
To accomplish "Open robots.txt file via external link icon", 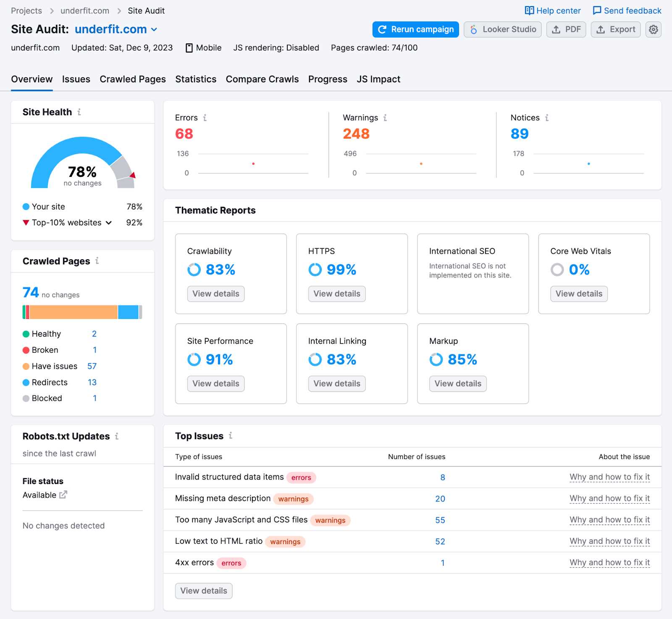I will tap(63, 495).
